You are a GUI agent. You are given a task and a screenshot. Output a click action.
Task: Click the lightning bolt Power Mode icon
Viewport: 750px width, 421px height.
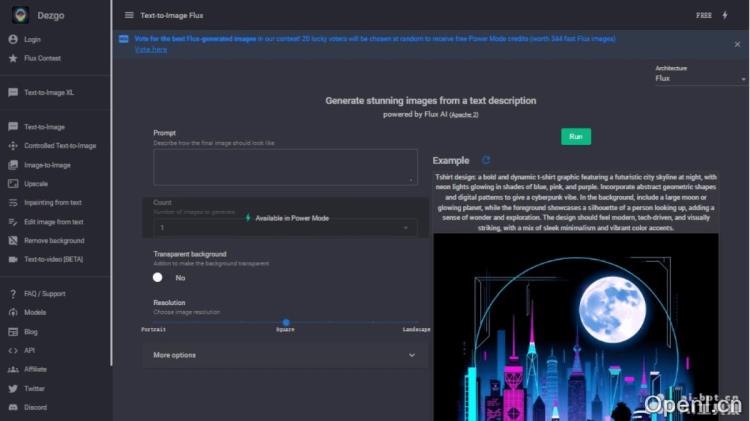tap(725, 15)
